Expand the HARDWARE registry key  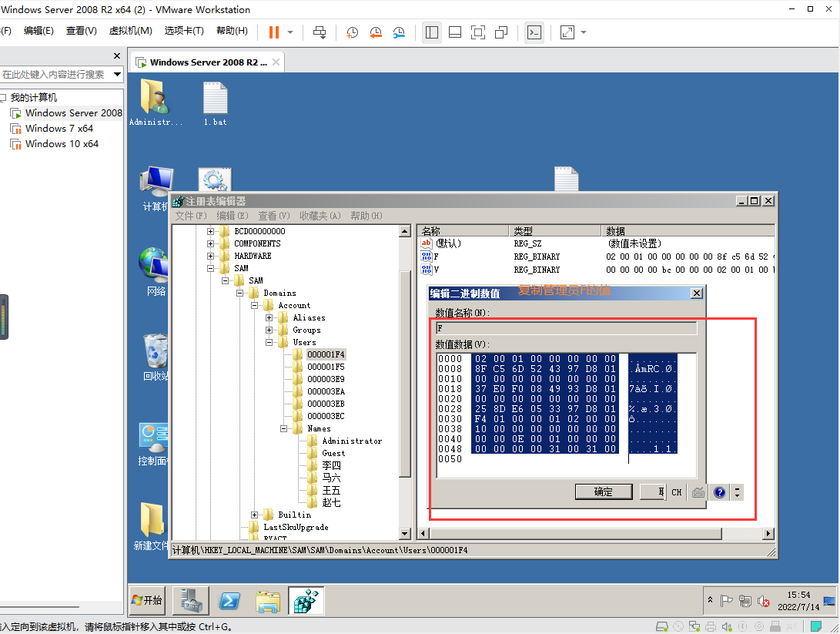click(x=210, y=257)
